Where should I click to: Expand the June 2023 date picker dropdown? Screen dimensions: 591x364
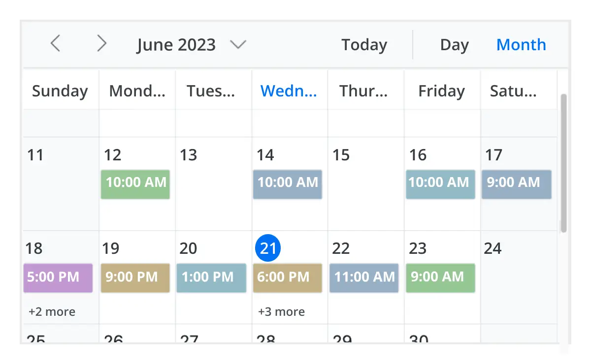[238, 44]
